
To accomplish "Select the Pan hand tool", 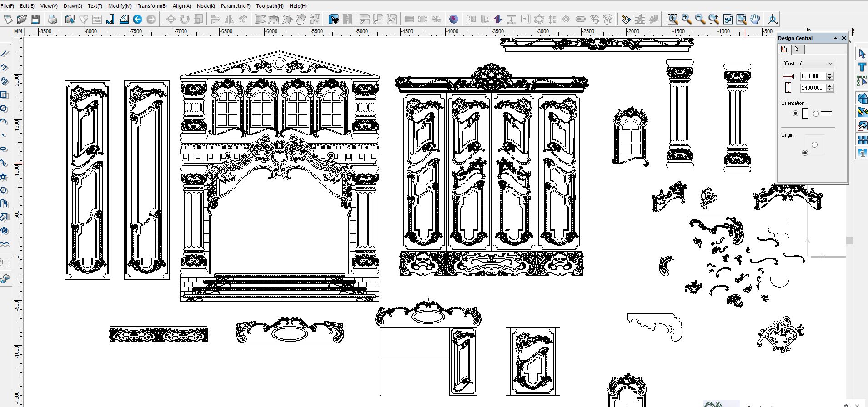I will [755, 19].
